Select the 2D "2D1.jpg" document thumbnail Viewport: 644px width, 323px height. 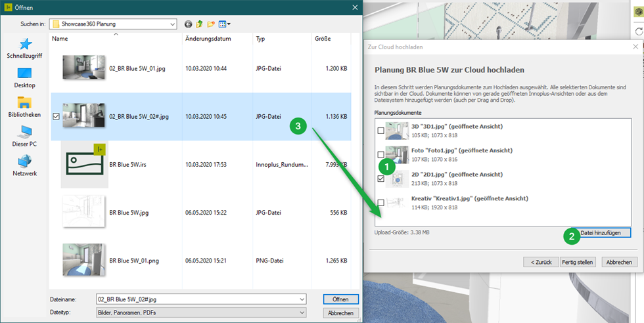(397, 179)
